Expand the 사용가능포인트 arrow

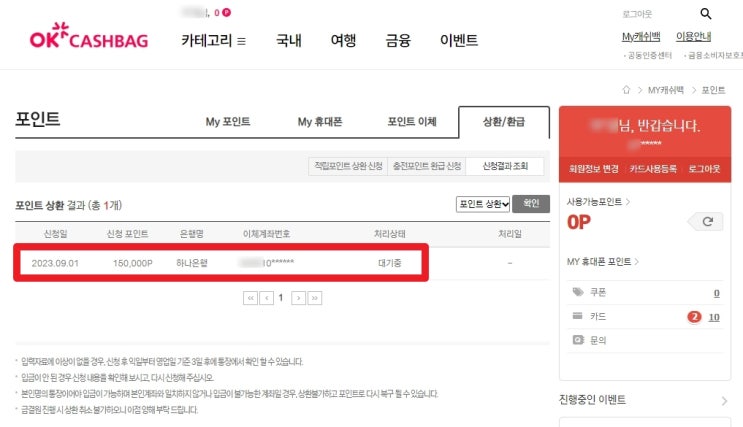(628, 202)
